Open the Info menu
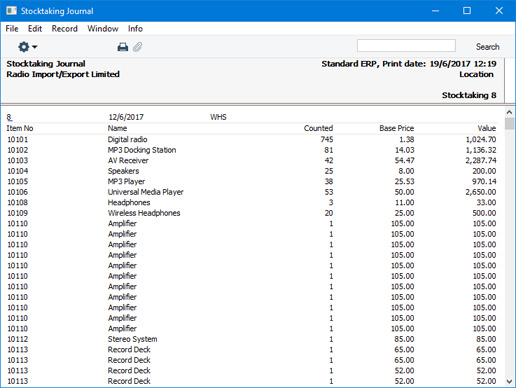 (135, 29)
